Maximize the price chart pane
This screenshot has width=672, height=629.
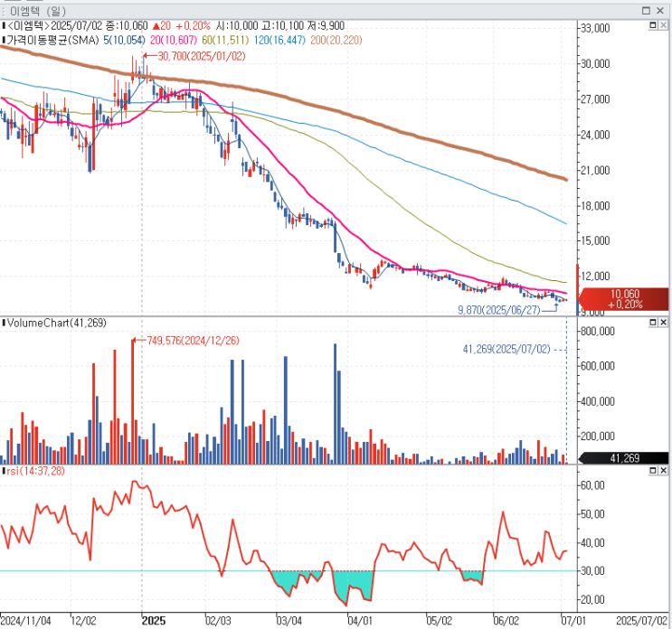pyautogui.click(x=653, y=25)
